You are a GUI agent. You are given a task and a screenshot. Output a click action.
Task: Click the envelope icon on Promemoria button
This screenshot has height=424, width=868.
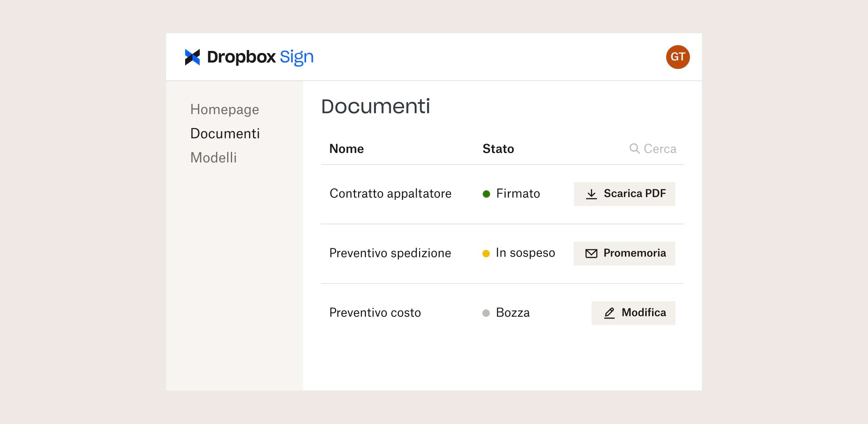click(591, 253)
